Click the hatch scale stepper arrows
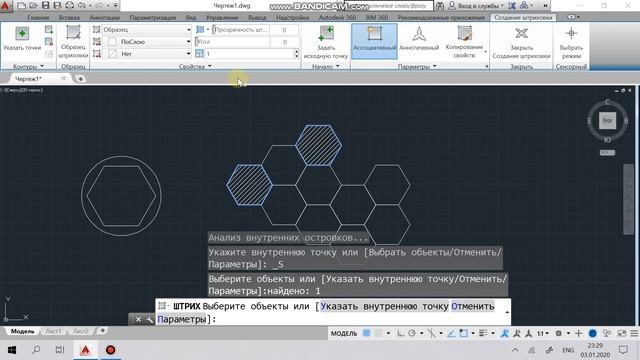The height and width of the screenshot is (360, 640). point(296,53)
